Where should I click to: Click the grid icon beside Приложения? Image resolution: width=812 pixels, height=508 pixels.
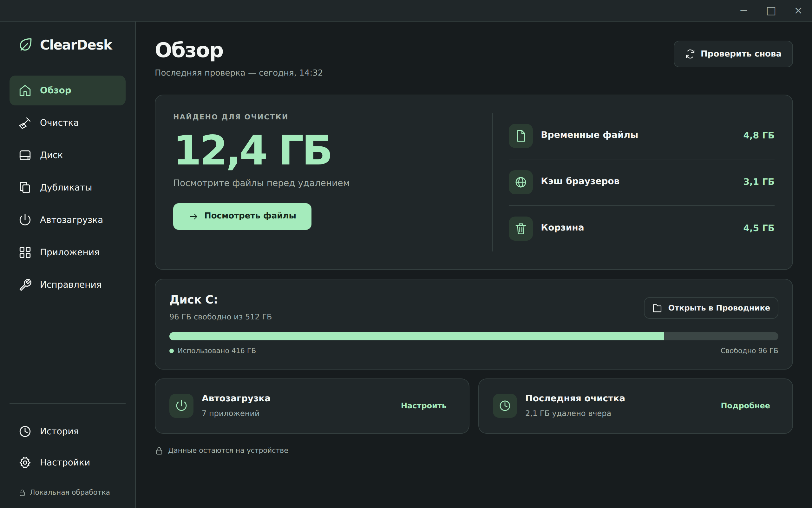[x=25, y=252]
